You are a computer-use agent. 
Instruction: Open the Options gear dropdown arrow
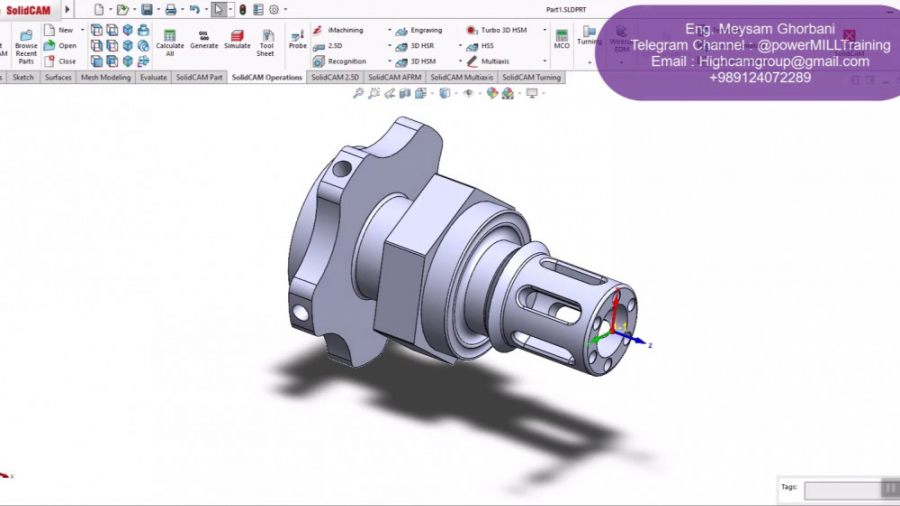pyautogui.click(x=285, y=10)
